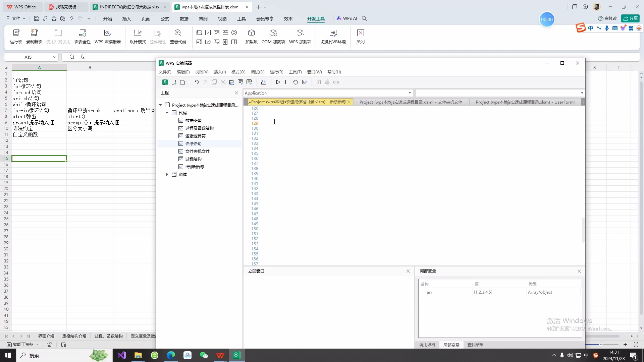The image size is (644, 362).
Task: Expand the 窗体 tree node
Action: [167, 174]
